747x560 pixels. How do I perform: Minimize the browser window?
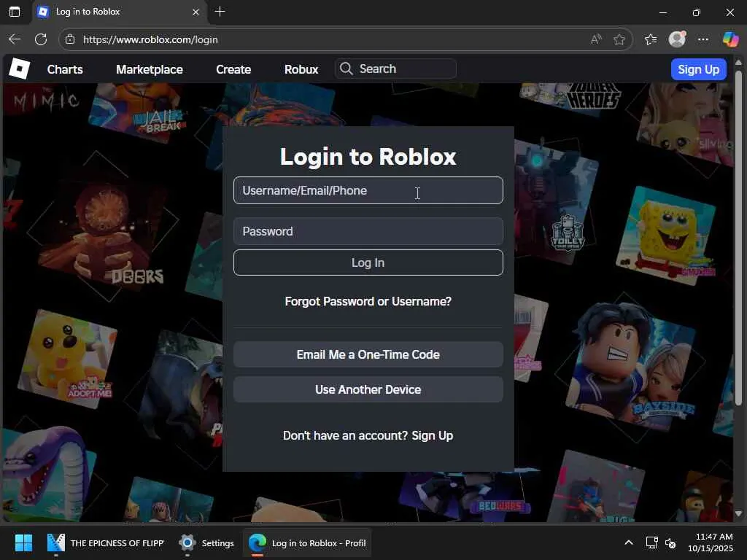663,12
